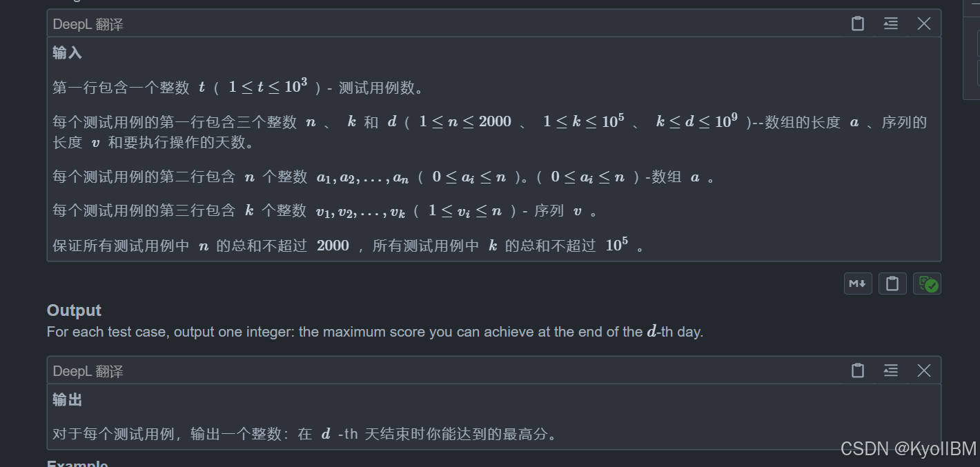Close the input DeepL translation panel

tap(924, 24)
